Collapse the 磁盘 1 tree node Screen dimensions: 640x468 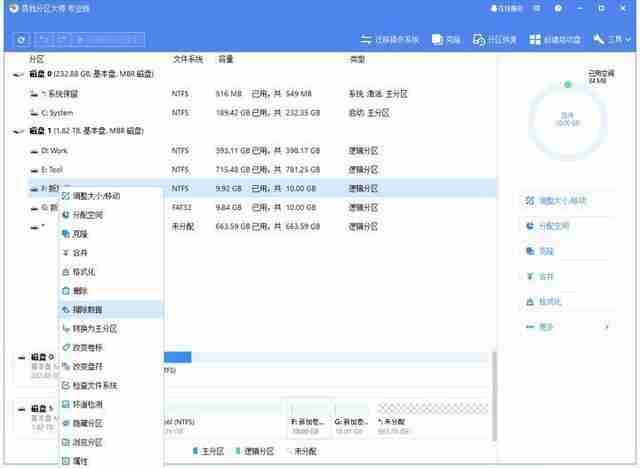[17, 131]
